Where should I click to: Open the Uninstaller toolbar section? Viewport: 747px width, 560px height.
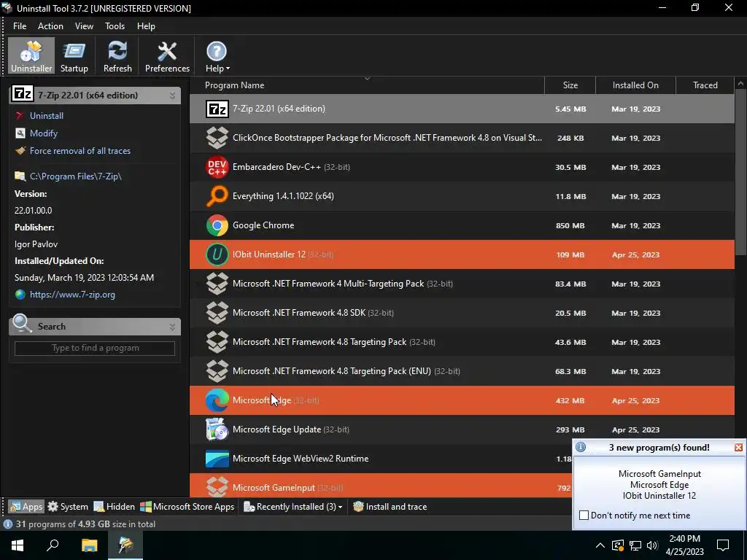click(31, 56)
